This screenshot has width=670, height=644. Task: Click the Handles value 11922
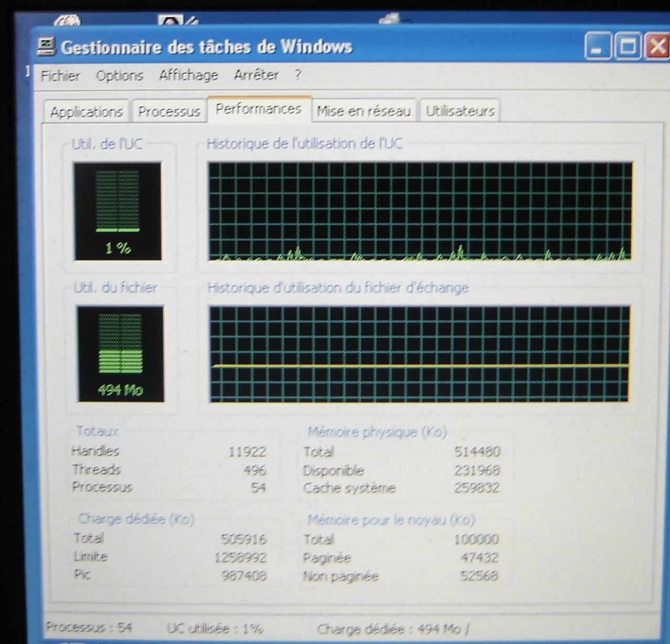(x=247, y=451)
